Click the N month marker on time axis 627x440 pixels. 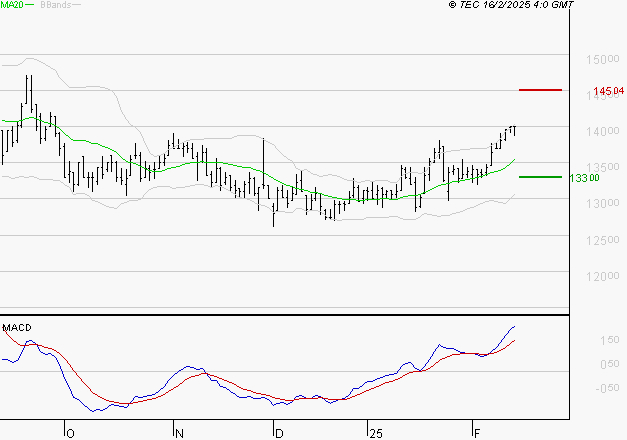coord(179,433)
